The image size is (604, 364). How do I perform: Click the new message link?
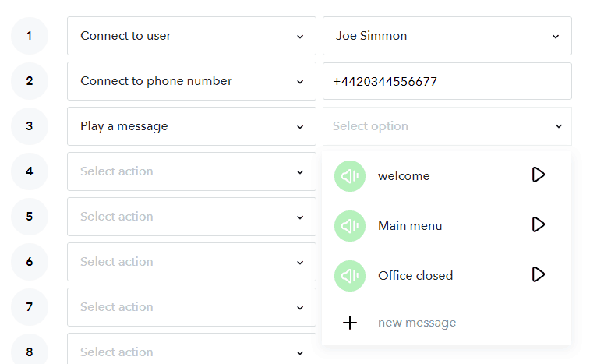[x=417, y=323]
